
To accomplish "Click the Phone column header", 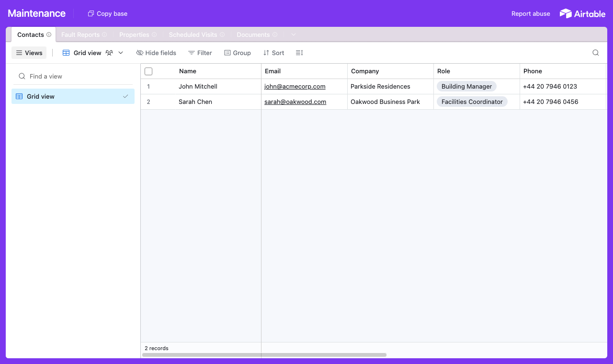I will 563,71.
